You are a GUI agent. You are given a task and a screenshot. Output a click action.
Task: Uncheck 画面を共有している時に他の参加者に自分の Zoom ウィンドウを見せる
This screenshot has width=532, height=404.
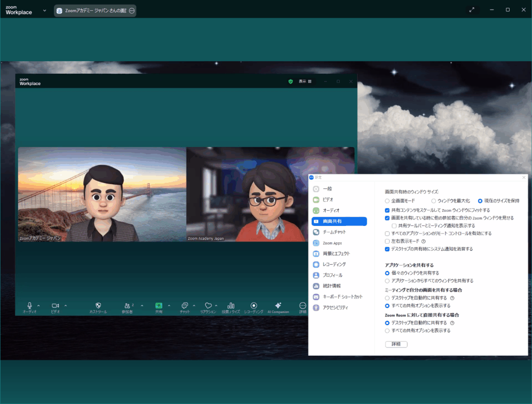tap(387, 218)
